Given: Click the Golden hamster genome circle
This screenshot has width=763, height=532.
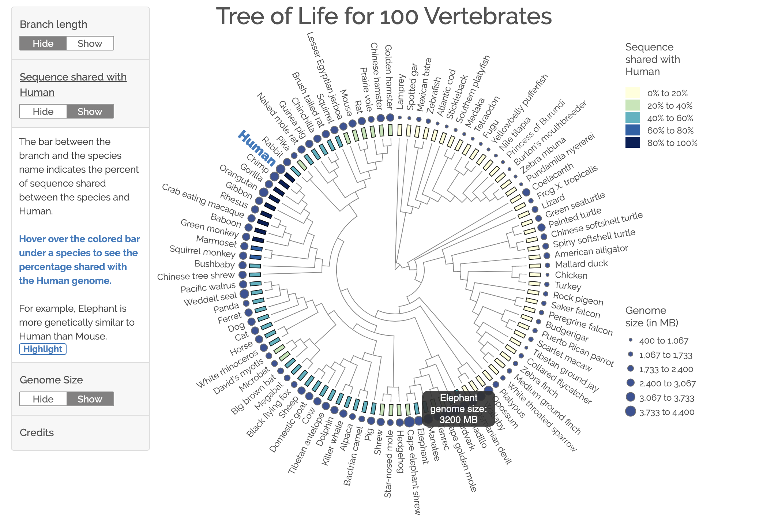Looking at the screenshot, I should 390,117.
